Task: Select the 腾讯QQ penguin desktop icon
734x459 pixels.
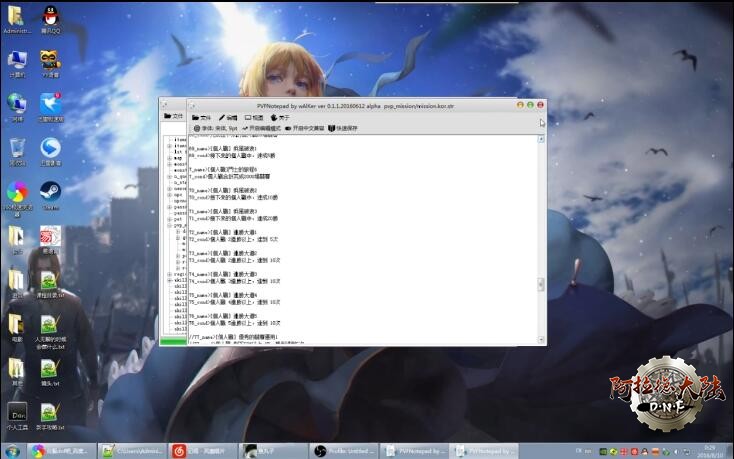Action: tap(51, 19)
